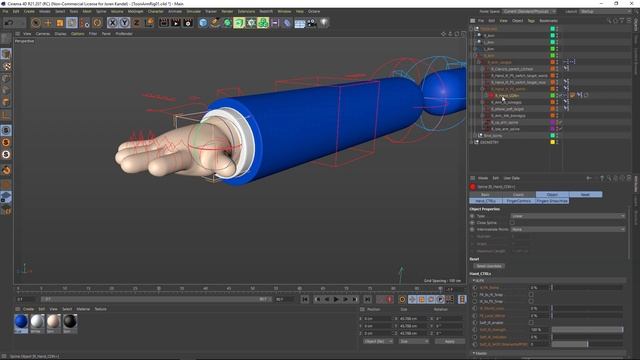Click the Play Forwards button
This screenshot has width=640, height=360.
pyautogui.click(x=336, y=300)
